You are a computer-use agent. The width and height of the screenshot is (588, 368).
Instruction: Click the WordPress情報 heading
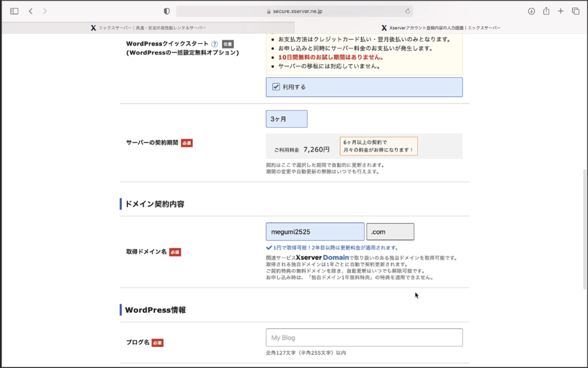pos(155,310)
